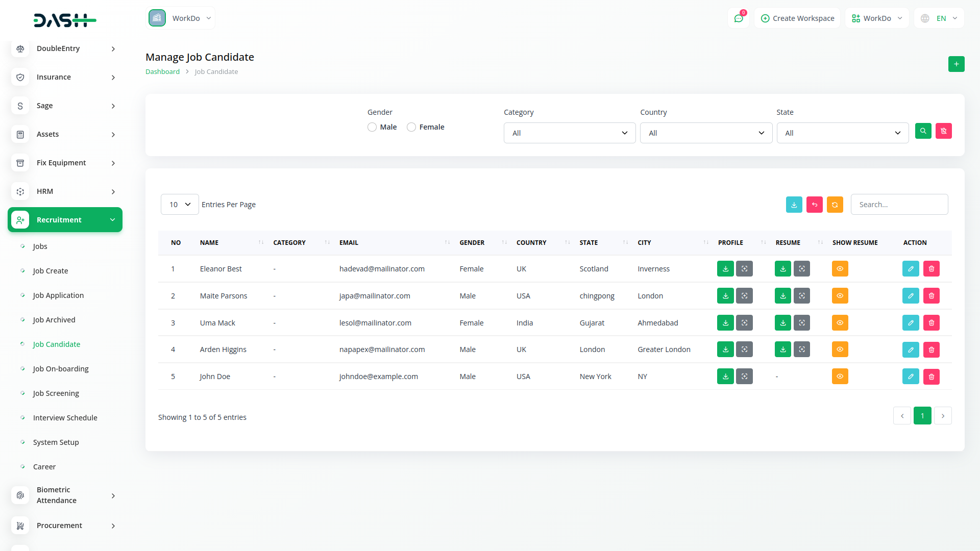Edit the Uma Mack candidate row
This screenshot has width=980, height=551.
coord(911,323)
